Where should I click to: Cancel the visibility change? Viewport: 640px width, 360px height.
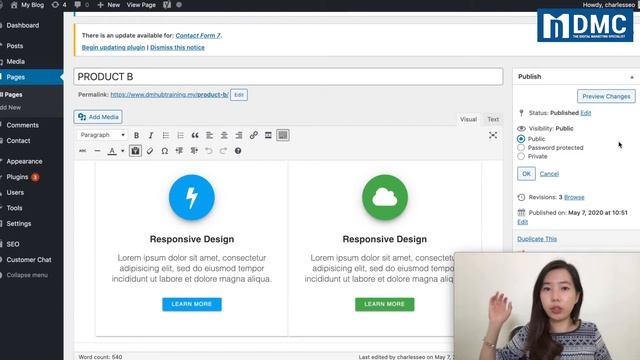point(549,174)
